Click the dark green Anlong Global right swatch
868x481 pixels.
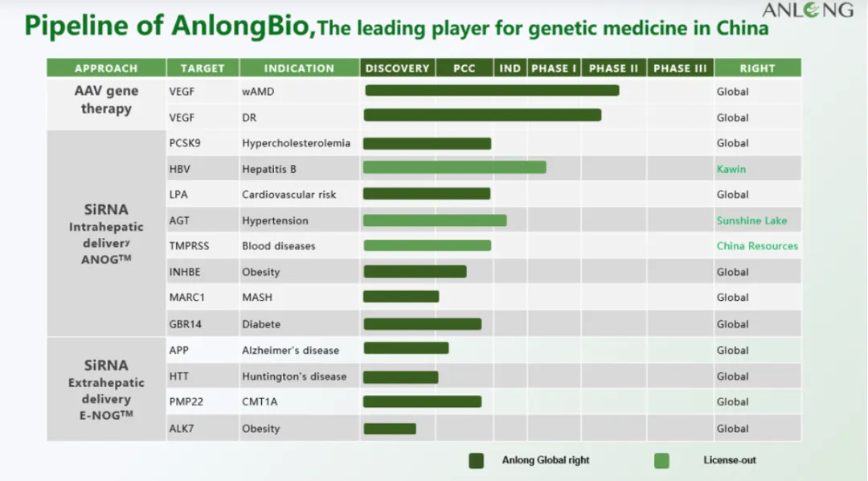(x=477, y=460)
